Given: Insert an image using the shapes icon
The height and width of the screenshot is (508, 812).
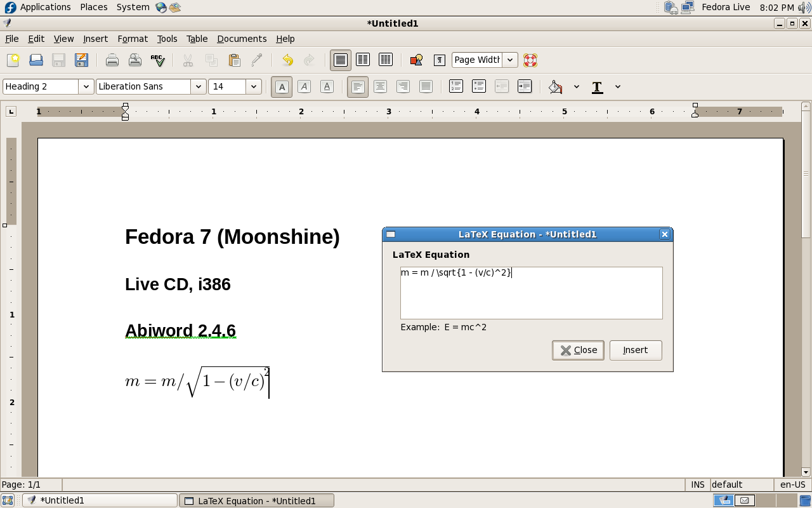Looking at the screenshot, I should tap(416, 60).
